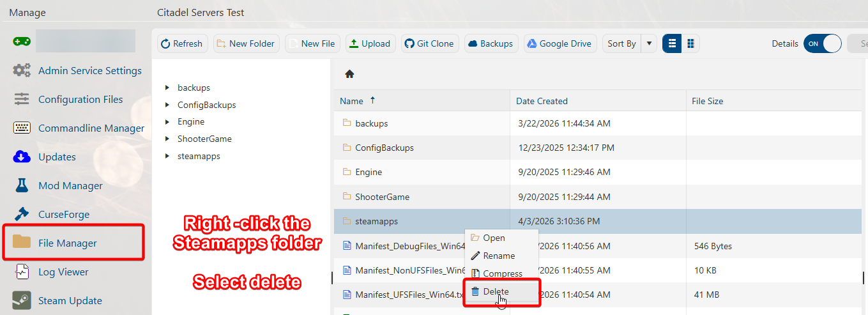Click the Refresh button
The width and height of the screenshot is (868, 315).
181,43
